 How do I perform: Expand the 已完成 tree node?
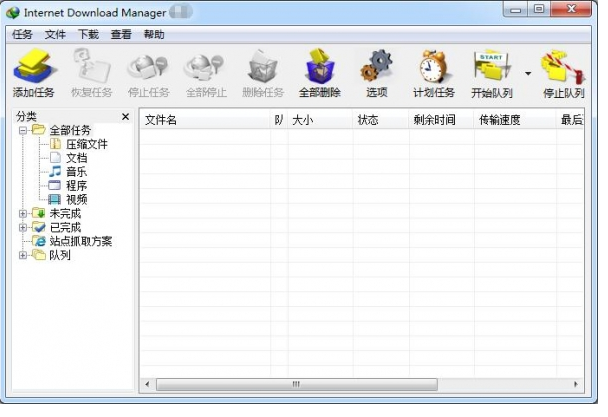(x=23, y=228)
